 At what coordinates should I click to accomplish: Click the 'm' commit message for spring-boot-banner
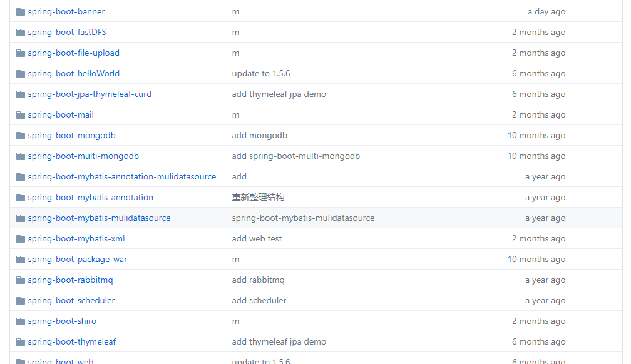click(x=235, y=12)
